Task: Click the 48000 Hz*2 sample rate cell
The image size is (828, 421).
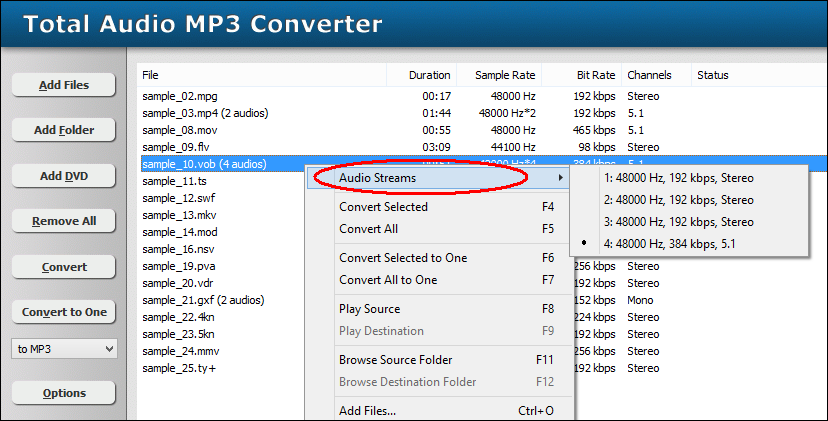Action: 507,113
